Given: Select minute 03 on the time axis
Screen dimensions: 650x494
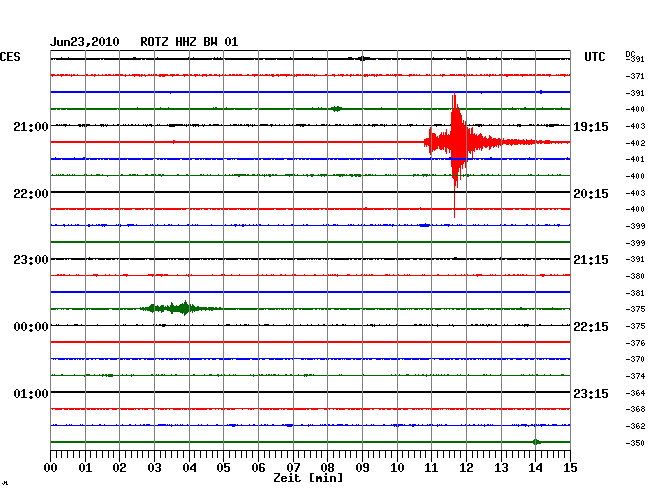Looking at the screenshot, I should pyautogui.click(x=154, y=468).
